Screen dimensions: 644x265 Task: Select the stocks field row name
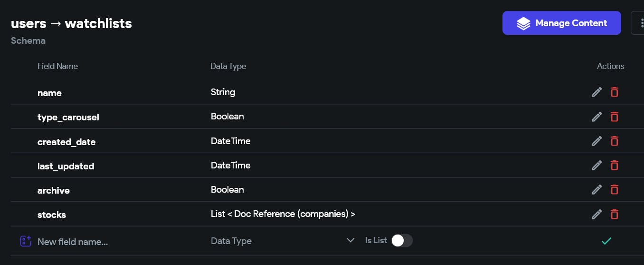tap(52, 215)
